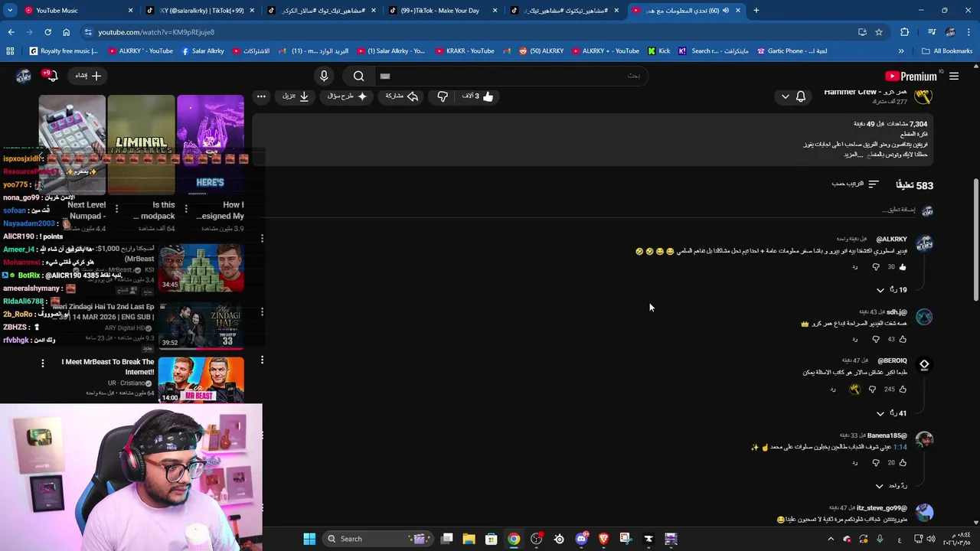Open options for the 'I Meet MrBeast' video
The width and height of the screenshot is (980, 551).
(43, 363)
